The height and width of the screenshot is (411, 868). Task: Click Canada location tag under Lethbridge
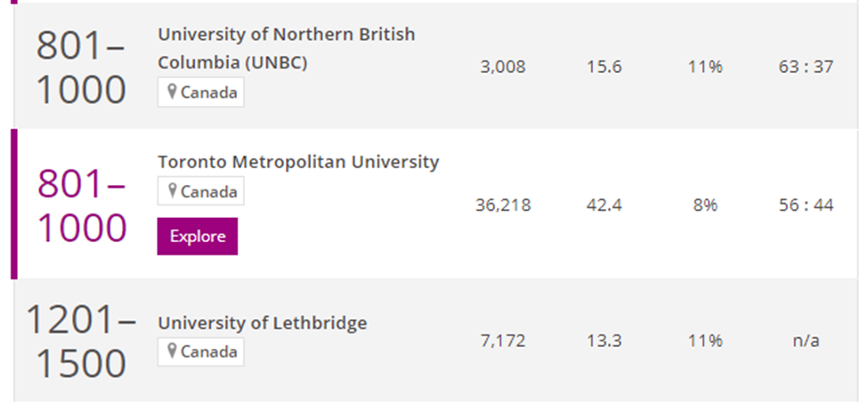(201, 351)
